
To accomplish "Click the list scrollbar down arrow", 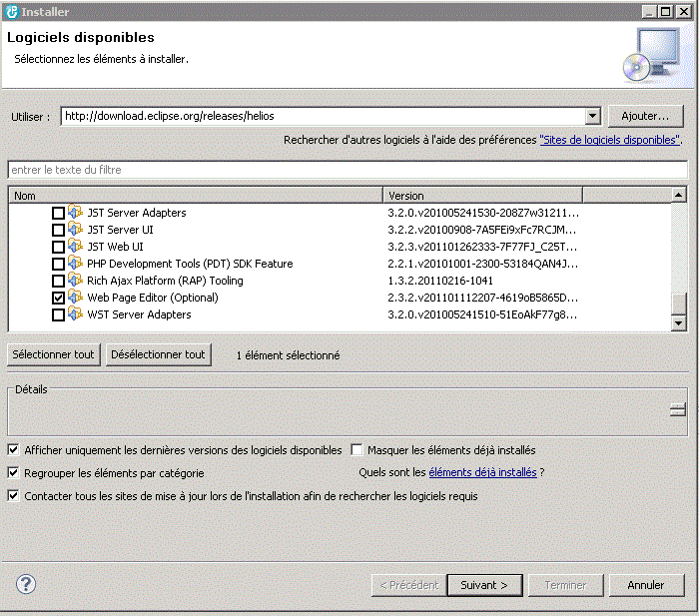I will 678,323.
